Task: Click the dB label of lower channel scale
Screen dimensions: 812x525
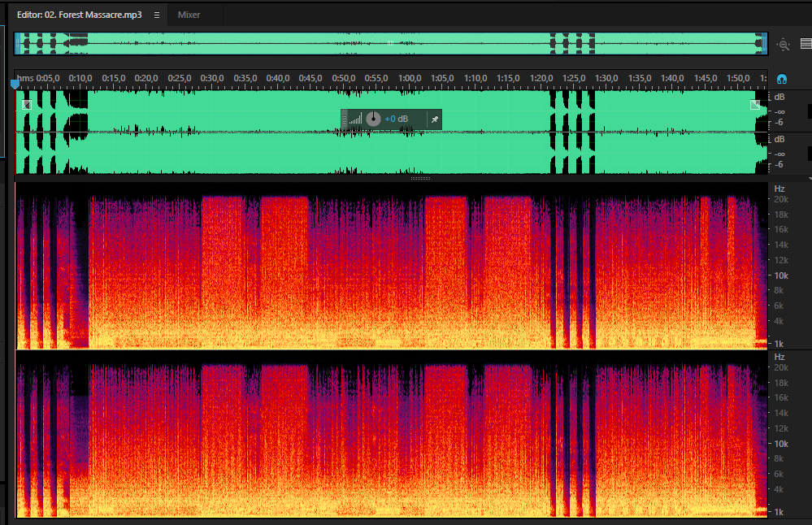Action: click(x=779, y=139)
